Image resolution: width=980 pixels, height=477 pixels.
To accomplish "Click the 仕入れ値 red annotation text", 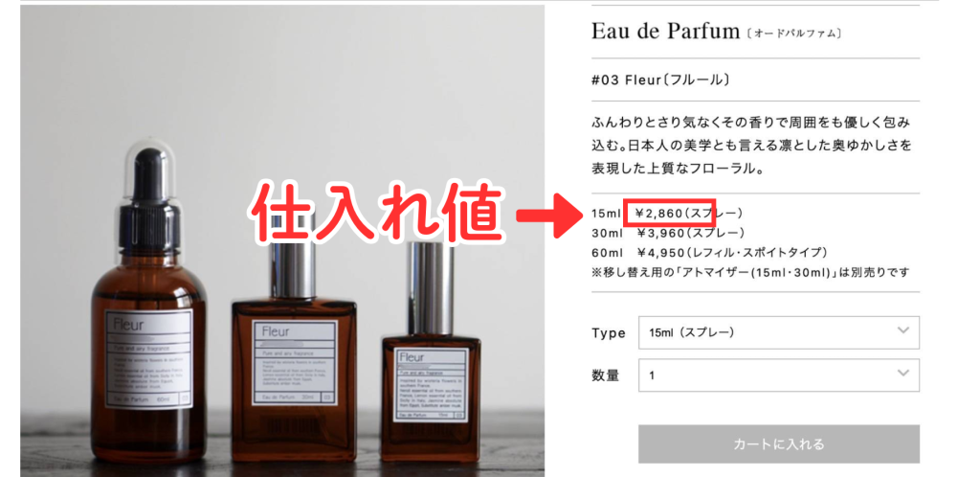I will coord(377,213).
